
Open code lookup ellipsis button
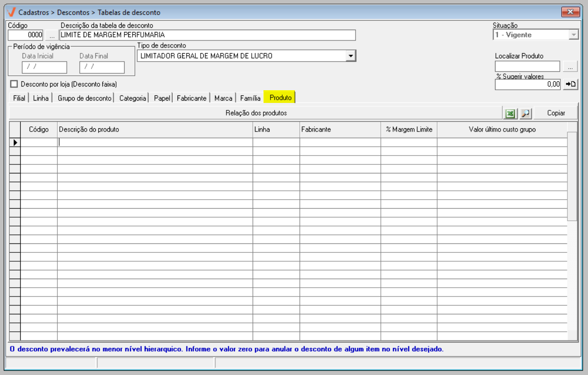(52, 35)
